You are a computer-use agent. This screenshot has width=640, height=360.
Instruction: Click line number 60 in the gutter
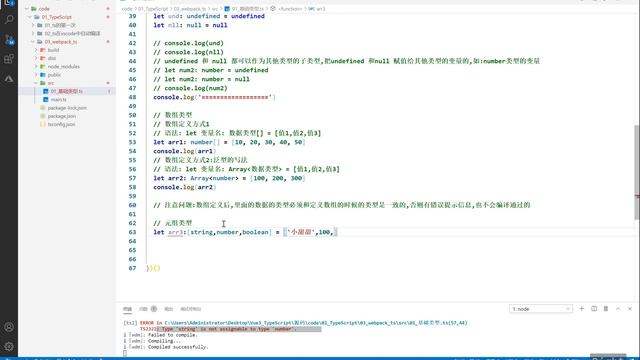132,205
